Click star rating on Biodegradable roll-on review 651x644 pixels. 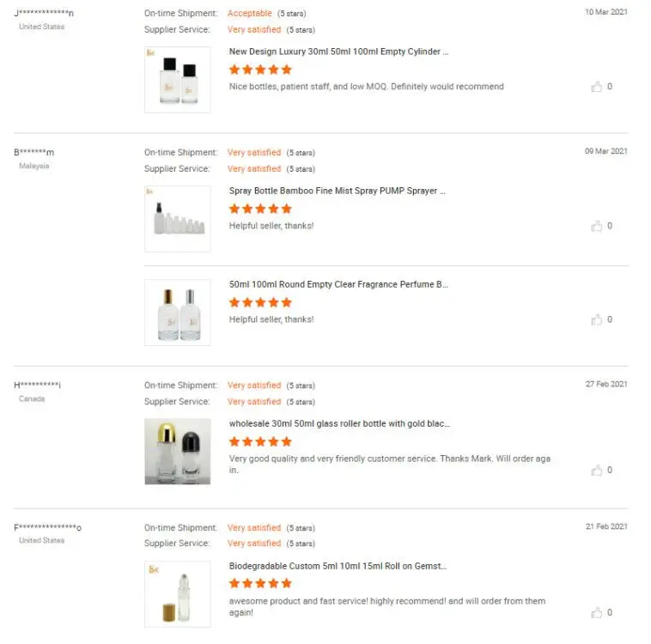pos(260,584)
